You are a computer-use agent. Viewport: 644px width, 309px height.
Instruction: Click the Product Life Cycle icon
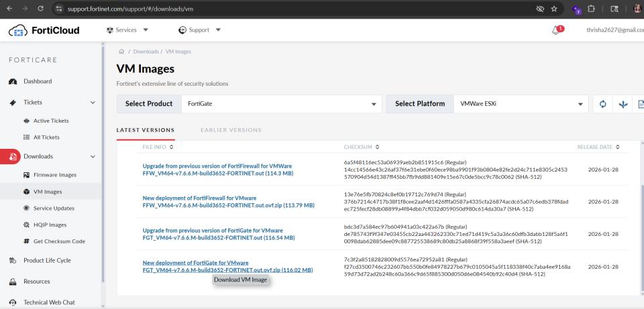[13, 261]
